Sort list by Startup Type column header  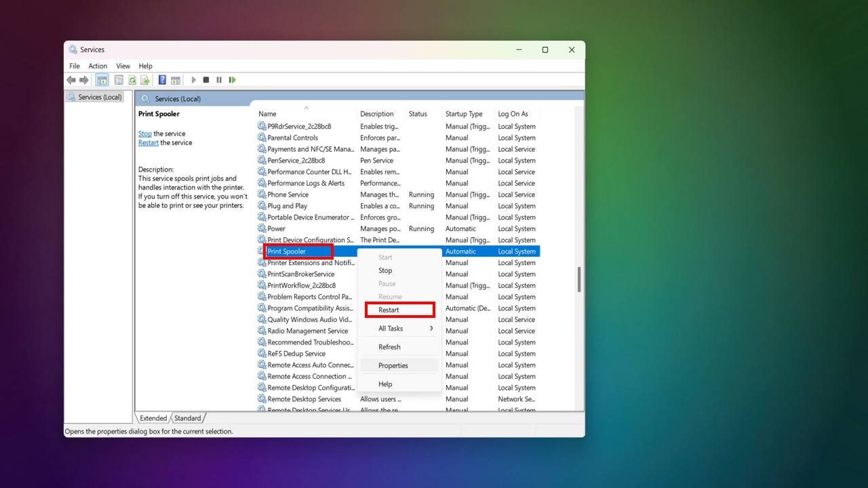pos(464,114)
